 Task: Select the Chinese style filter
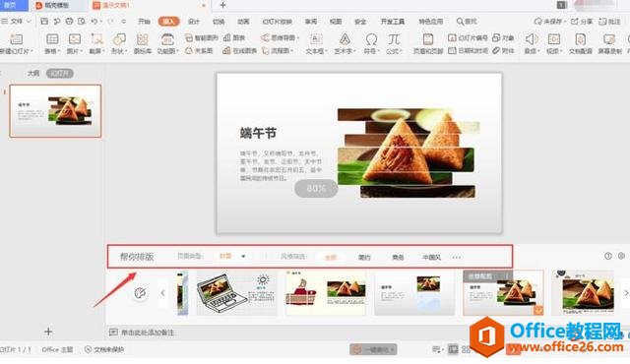coord(431,257)
